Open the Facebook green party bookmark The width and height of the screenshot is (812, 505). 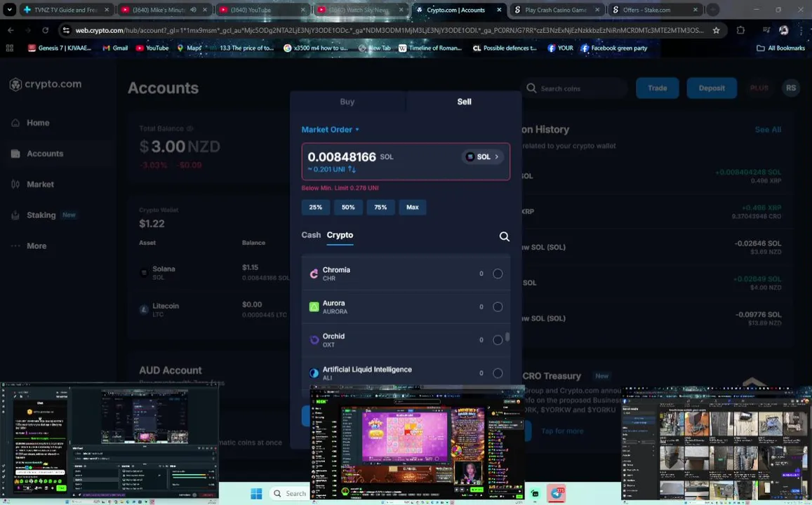tap(614, 48)
